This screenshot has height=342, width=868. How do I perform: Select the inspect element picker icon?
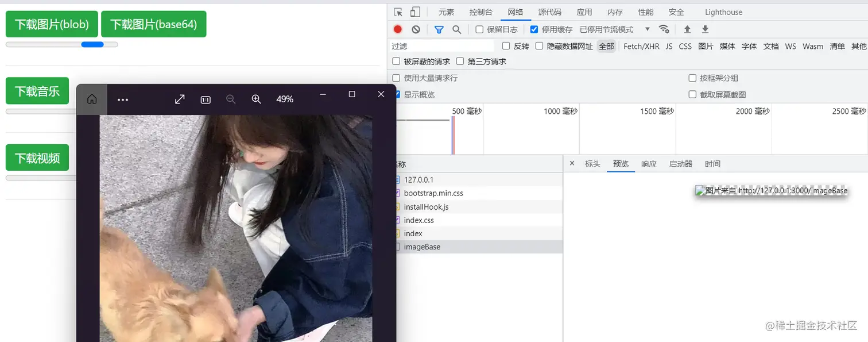[x=398, y=12]
